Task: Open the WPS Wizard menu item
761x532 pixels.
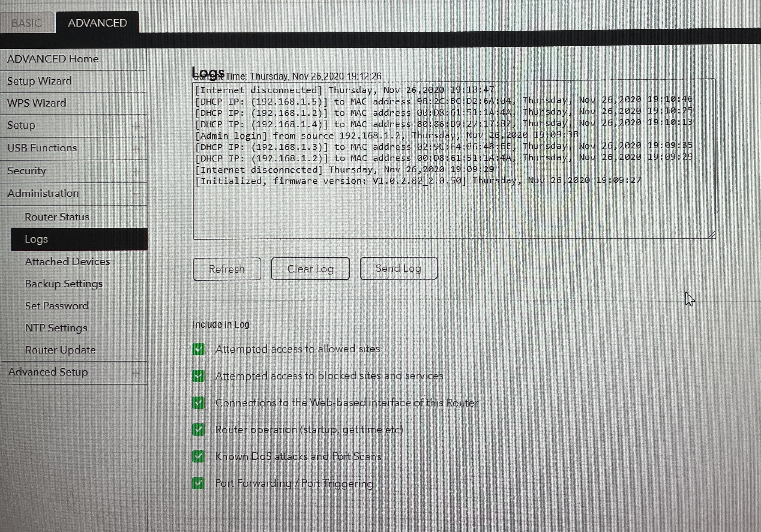Action: pos(37,103)
